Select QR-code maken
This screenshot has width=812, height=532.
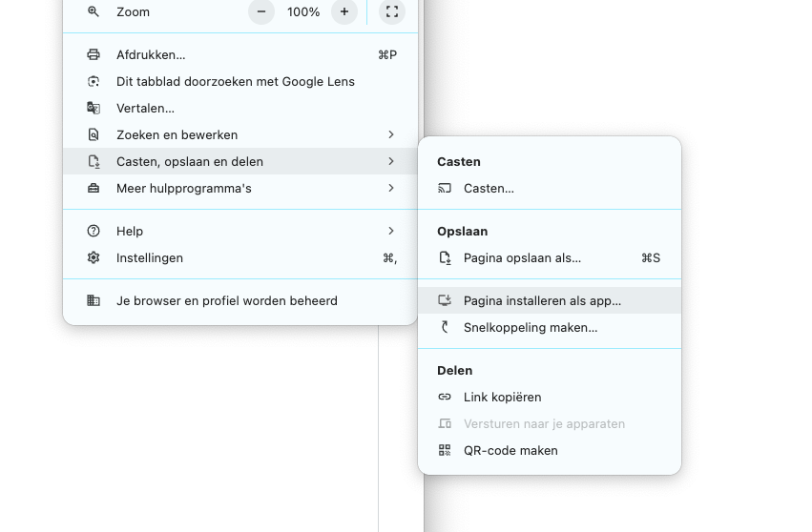550,450
